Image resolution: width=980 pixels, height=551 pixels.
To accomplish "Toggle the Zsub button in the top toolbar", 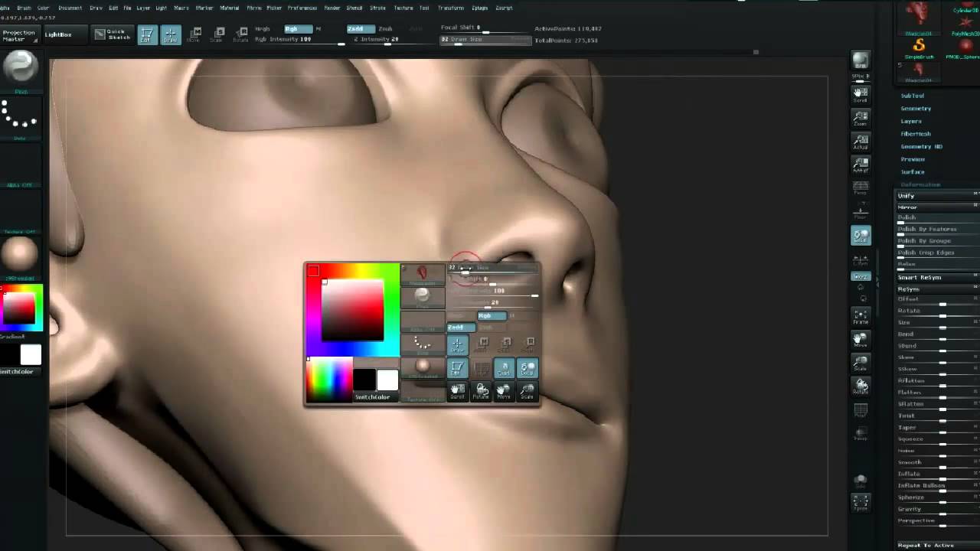I will tap(385, 29).
